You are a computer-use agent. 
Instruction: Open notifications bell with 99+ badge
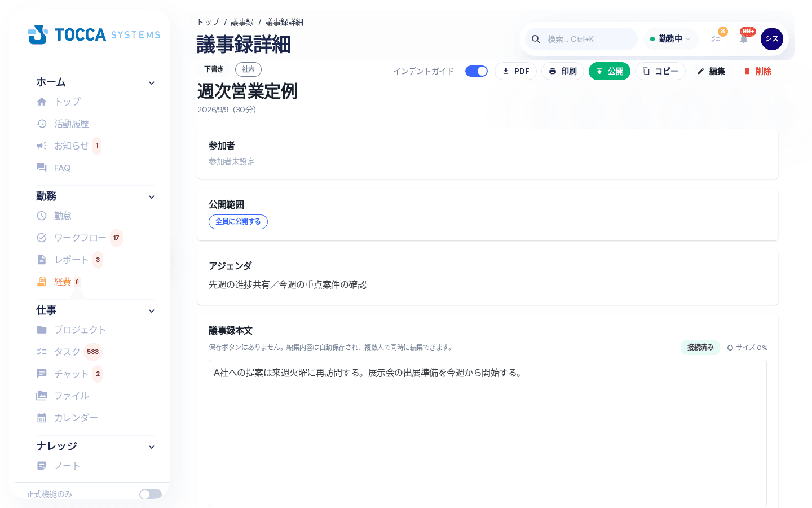pyautogui.click(x=744, y=39)
